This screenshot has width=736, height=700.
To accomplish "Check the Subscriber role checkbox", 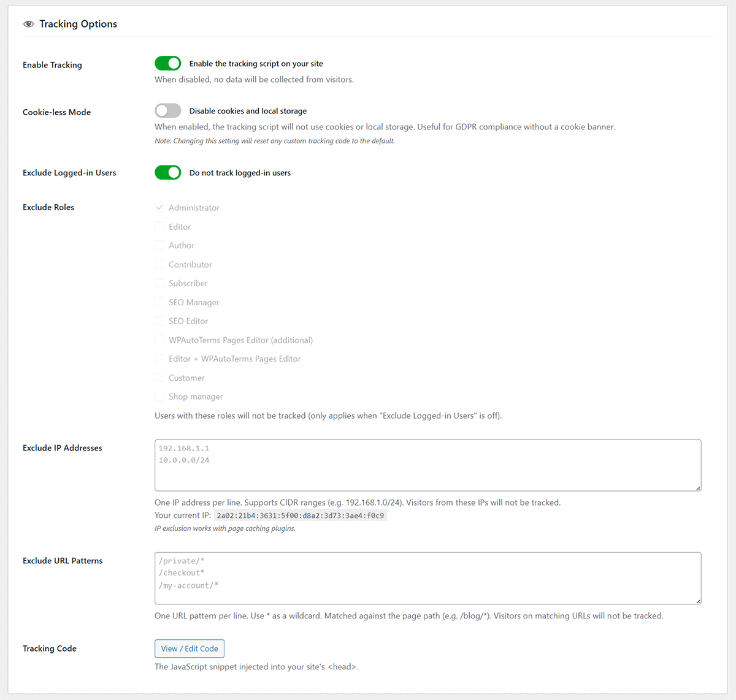I will (159, 283).
